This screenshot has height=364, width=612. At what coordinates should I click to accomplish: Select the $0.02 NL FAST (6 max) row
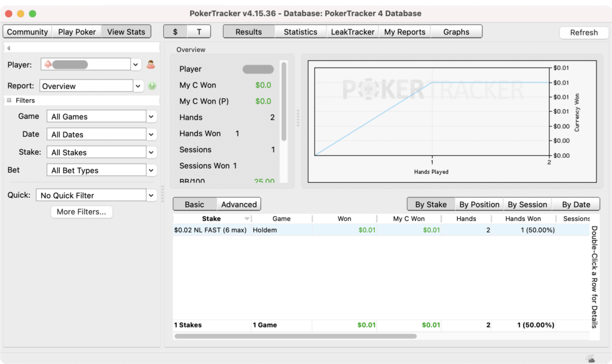[381, 230]
